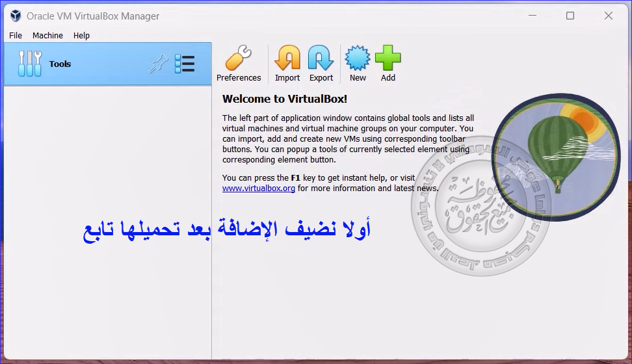
Task: Select the Tools entry label
Action: [x=60, y=64]
